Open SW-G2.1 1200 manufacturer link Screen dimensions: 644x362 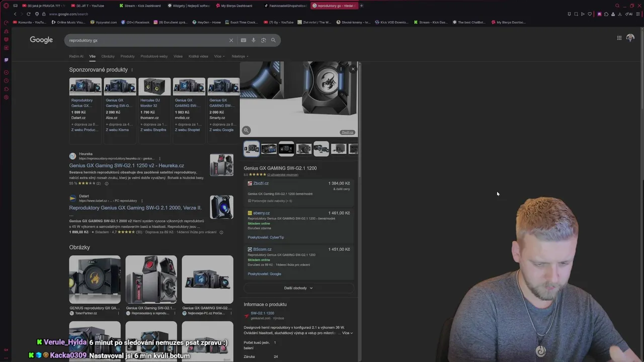pos(263,313)
